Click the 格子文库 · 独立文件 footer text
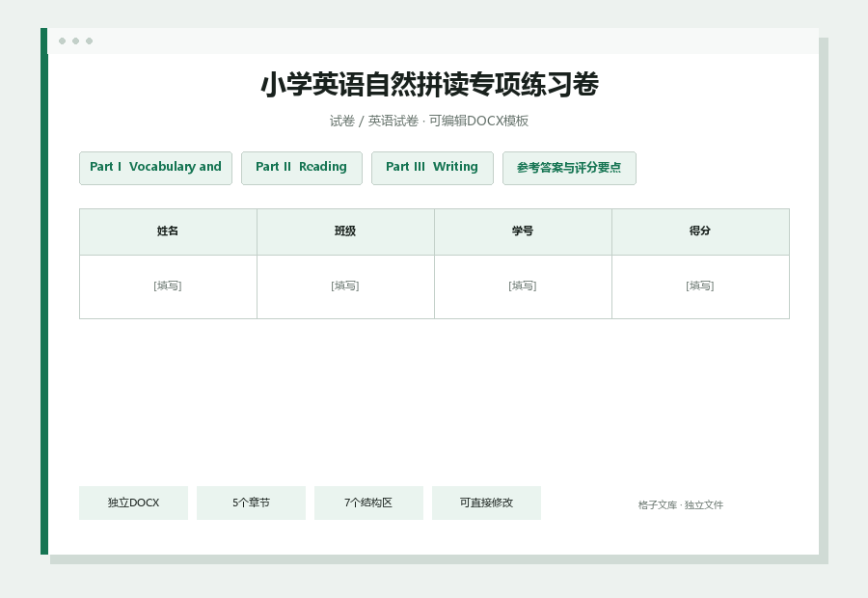The image size is (868, 598). pyautogui.click(x=680, y=505)
